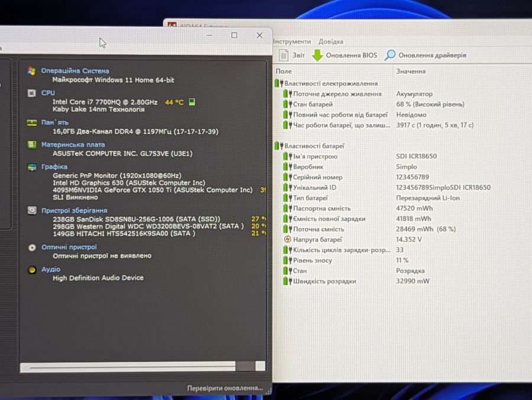Click battery icon of Поточне джерело живлення row

[287, 93]
